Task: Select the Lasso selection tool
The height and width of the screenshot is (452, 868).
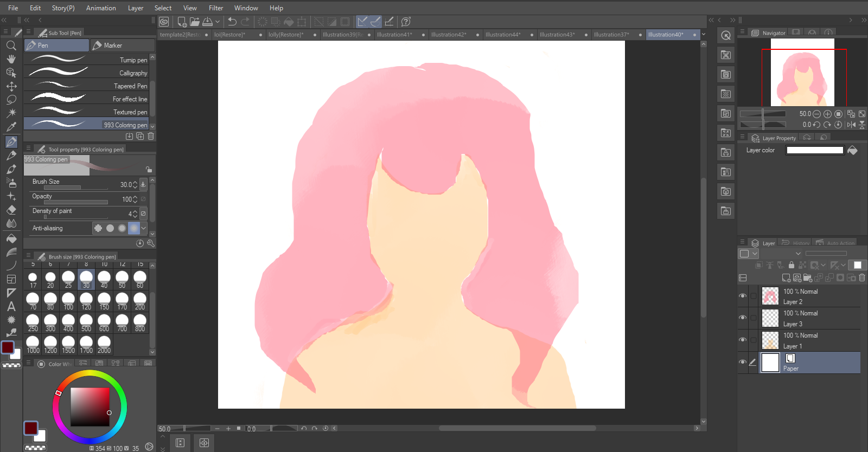Action: [11, 100]
